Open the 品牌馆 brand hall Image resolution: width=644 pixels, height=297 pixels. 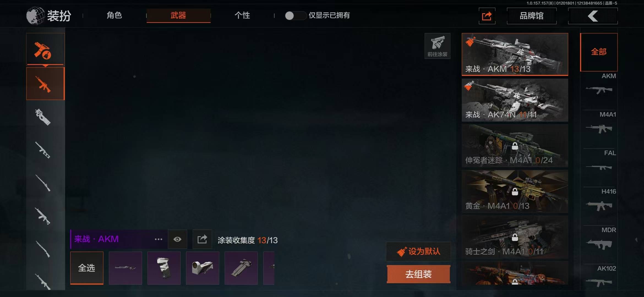tap(531, 16)
